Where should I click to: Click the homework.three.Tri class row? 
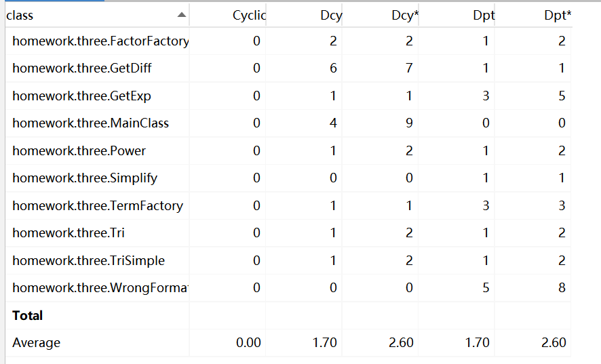[x=68, y=233]
